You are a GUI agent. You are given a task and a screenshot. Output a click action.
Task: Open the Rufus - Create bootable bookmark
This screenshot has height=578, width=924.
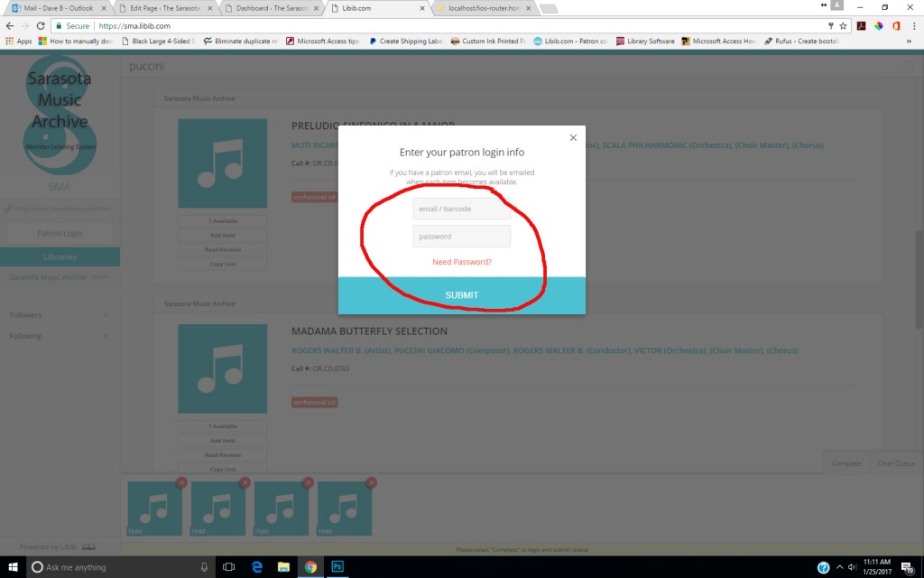[x=801, y=42]
